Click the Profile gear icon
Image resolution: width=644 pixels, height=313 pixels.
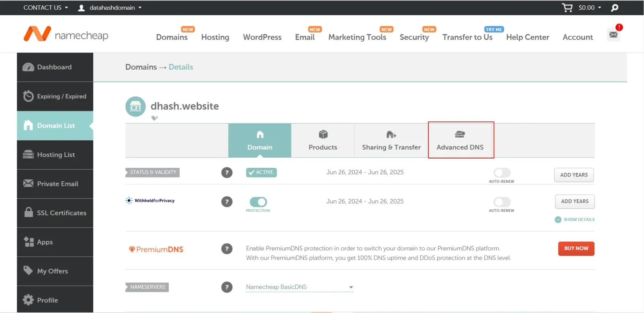28,300
